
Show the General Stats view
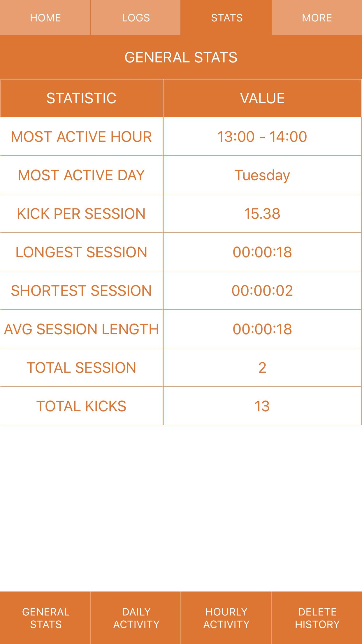coord(46,618)
